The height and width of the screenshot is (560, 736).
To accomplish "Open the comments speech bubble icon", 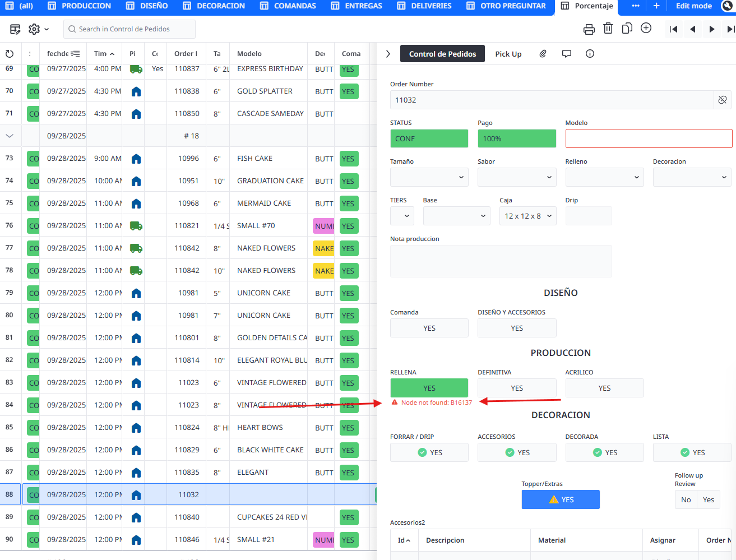I will pyautogui.click(x=567, y=54).
